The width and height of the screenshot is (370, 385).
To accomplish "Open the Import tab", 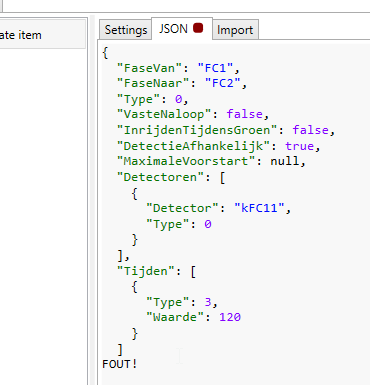I will point(235,30).
